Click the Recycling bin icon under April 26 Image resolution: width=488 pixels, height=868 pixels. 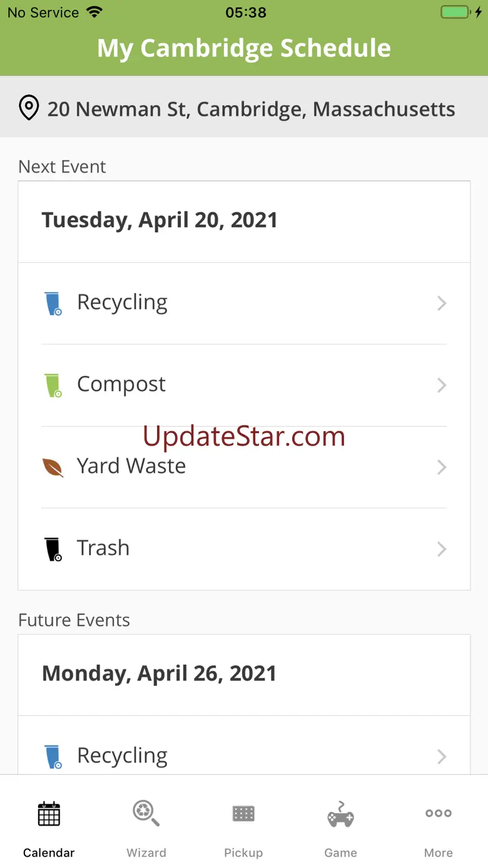54,757
